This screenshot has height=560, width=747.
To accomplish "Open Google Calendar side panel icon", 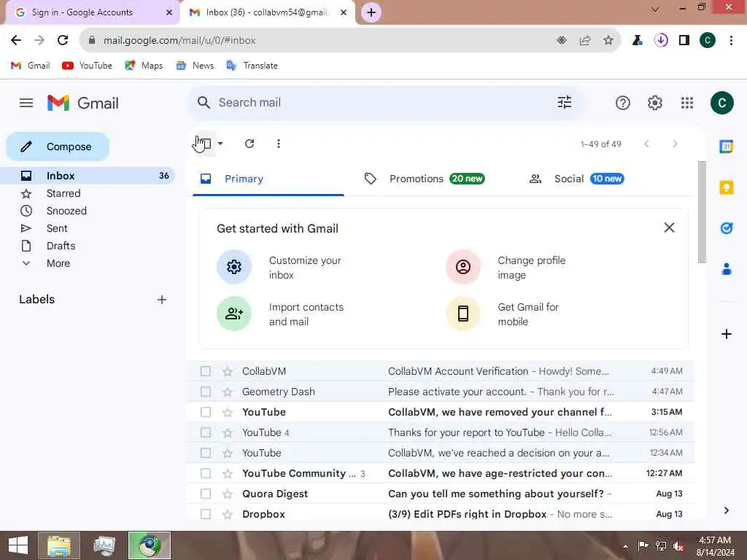I will 726,147.
